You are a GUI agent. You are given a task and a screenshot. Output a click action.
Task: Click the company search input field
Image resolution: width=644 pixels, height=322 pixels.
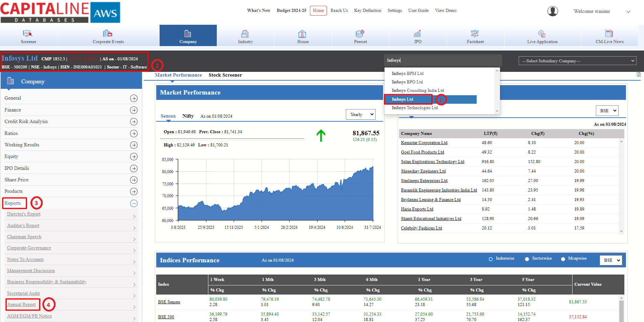coord(443,60)
